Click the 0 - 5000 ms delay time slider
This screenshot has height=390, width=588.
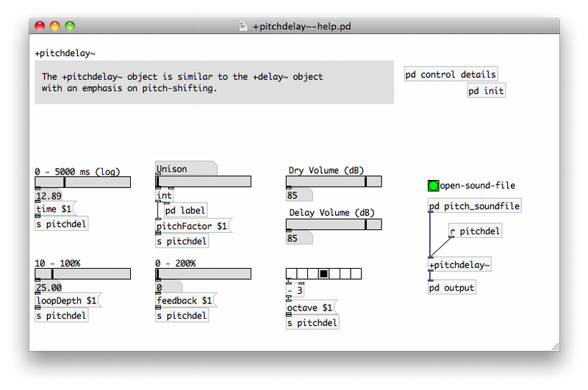[x=83, y=182]
